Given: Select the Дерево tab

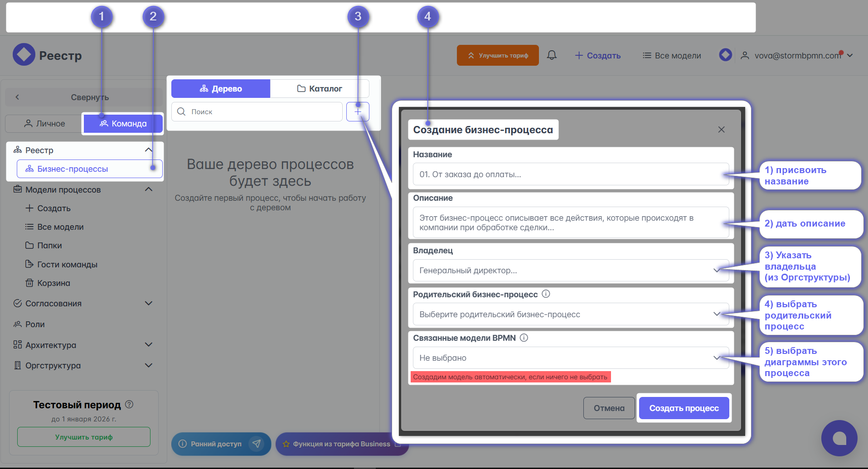Looking at the screenshot, I should pos(221,89).
